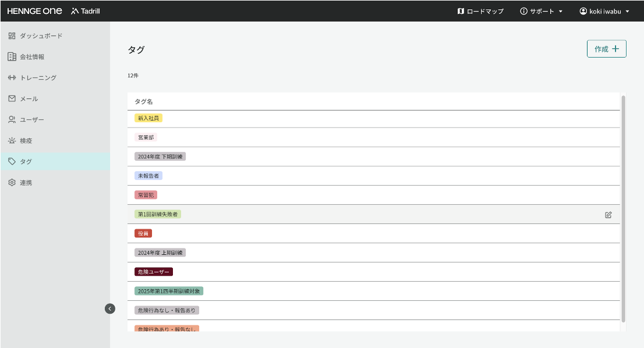
Task: Click the company info building icon
Action: 12,57
